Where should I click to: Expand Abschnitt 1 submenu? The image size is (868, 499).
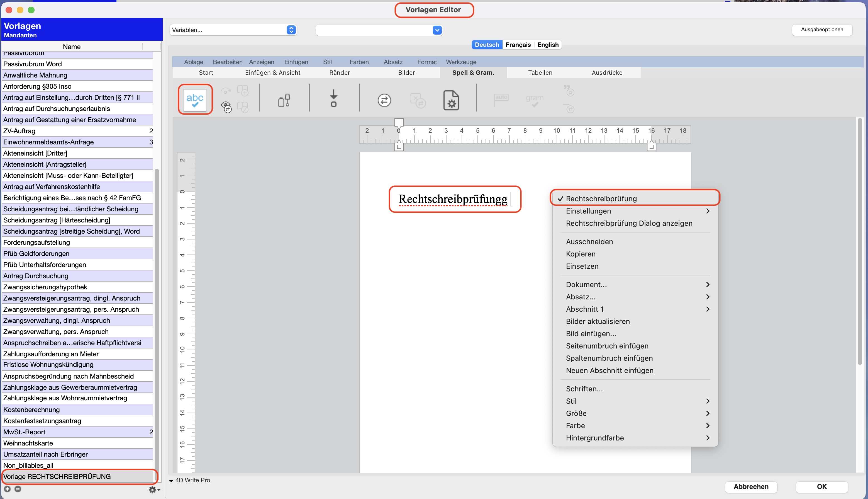pos(635,309)
